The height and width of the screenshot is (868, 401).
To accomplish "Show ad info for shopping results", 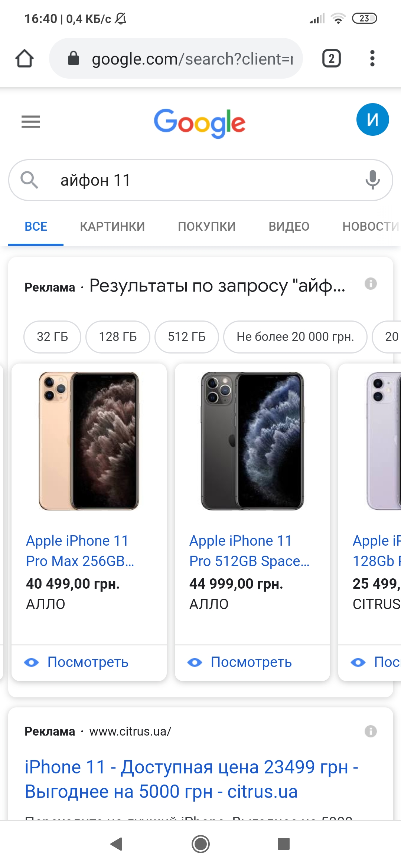I will click(x=371, y=284).
